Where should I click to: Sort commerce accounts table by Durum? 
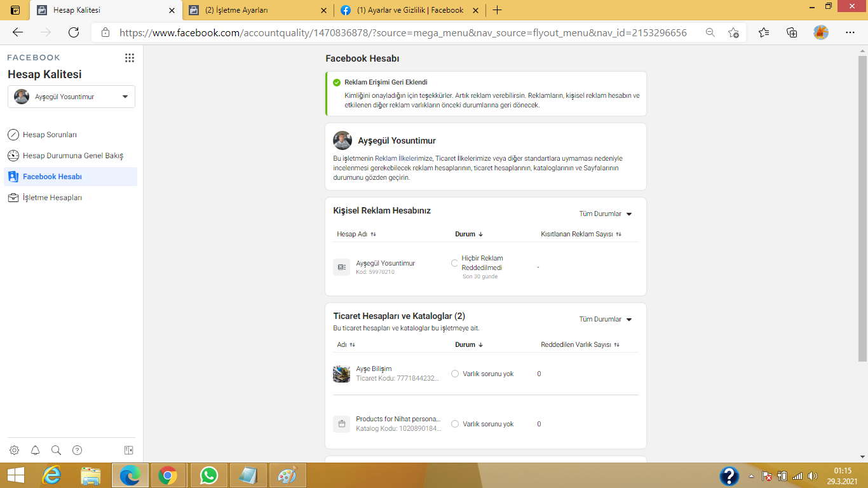click(469, 345)
